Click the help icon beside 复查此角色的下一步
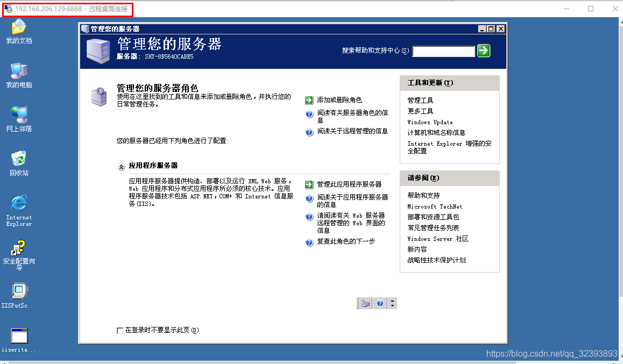 309,242
